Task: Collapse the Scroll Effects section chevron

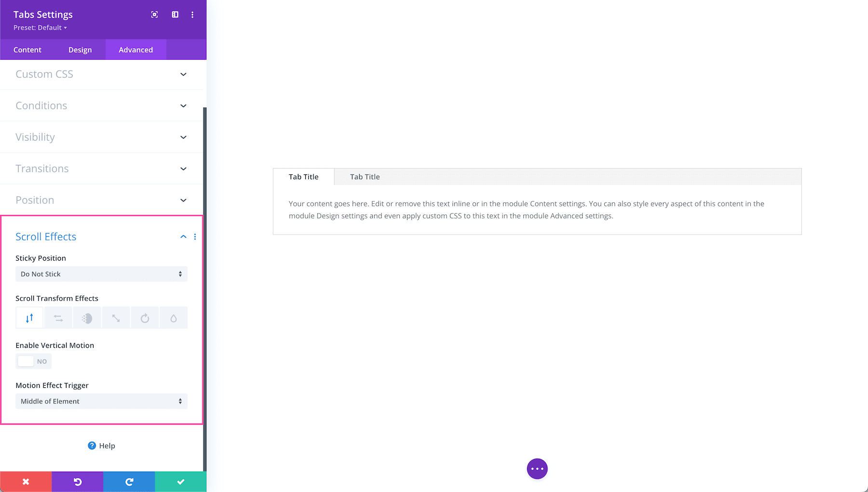Action: coord(183,237)
